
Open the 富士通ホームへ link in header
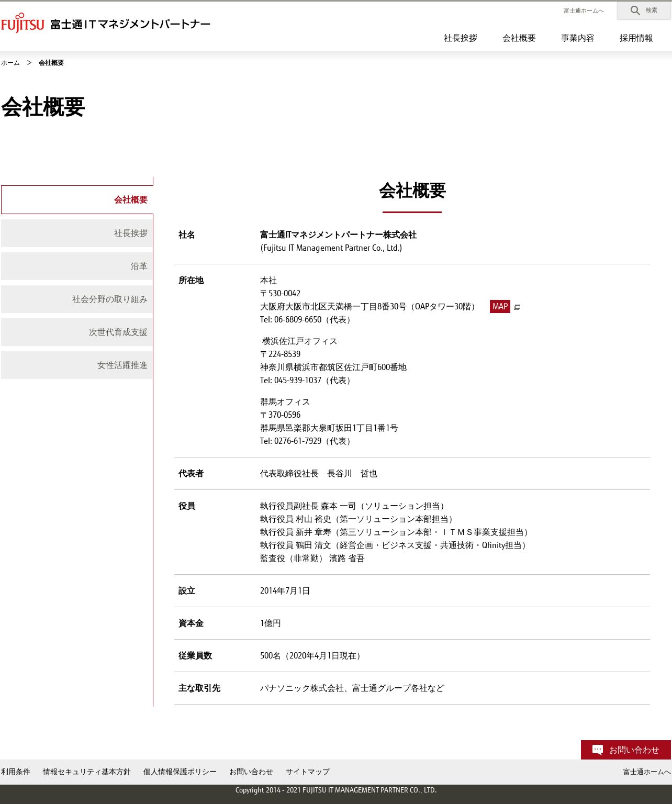(x=584, y=10)
